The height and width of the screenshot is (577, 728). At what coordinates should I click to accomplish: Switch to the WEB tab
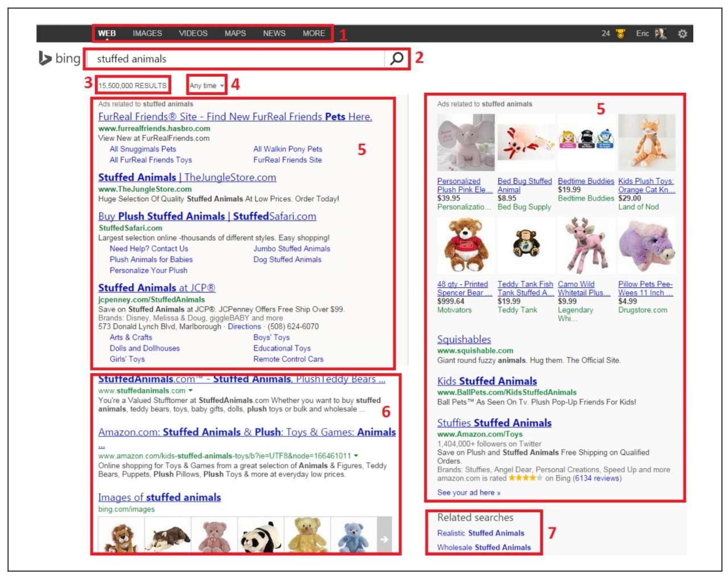107,34
